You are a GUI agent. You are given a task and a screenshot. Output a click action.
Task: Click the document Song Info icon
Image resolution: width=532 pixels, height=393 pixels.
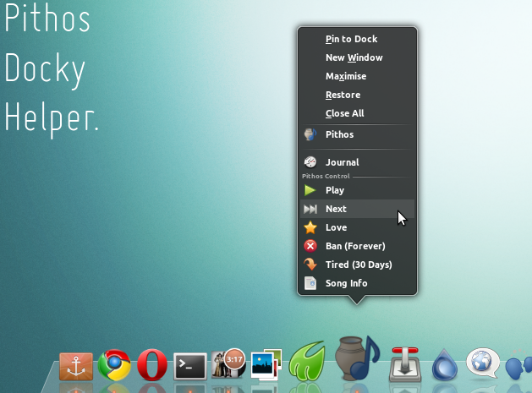pos(310,283)
